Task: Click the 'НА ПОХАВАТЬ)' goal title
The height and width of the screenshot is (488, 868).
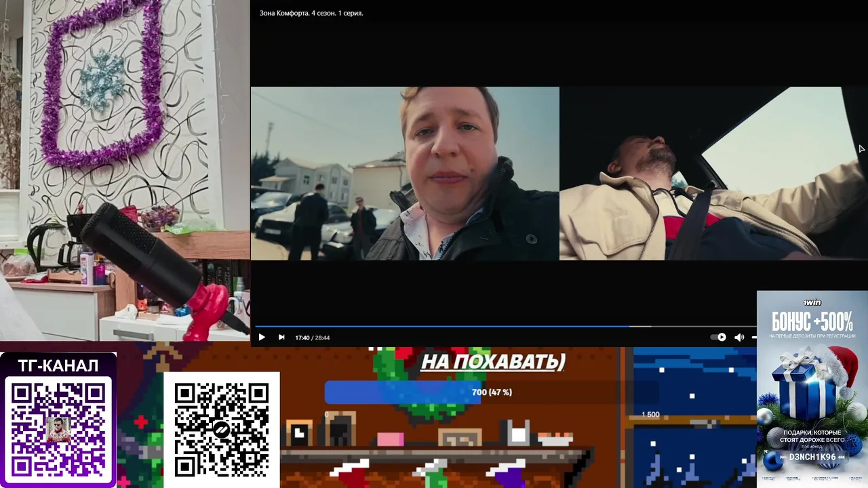Action: [493, 362]
